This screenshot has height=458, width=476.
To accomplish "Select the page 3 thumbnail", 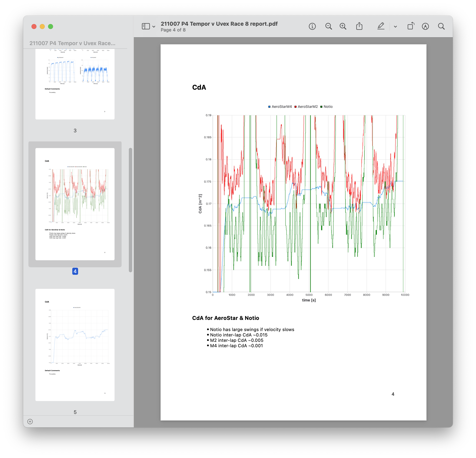I will 75,84.
